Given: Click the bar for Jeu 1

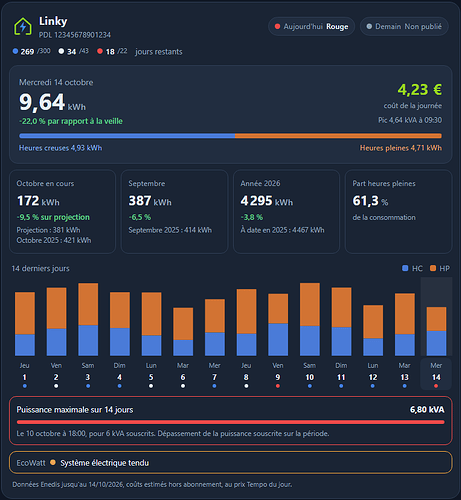Looking at the screenshot, I should click(x=25, y=324).
